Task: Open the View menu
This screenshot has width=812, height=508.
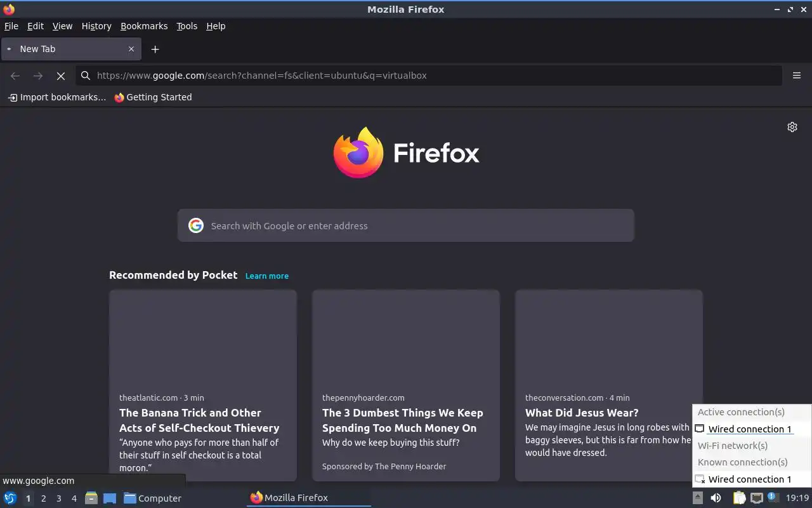Action: tap(62, 26)
